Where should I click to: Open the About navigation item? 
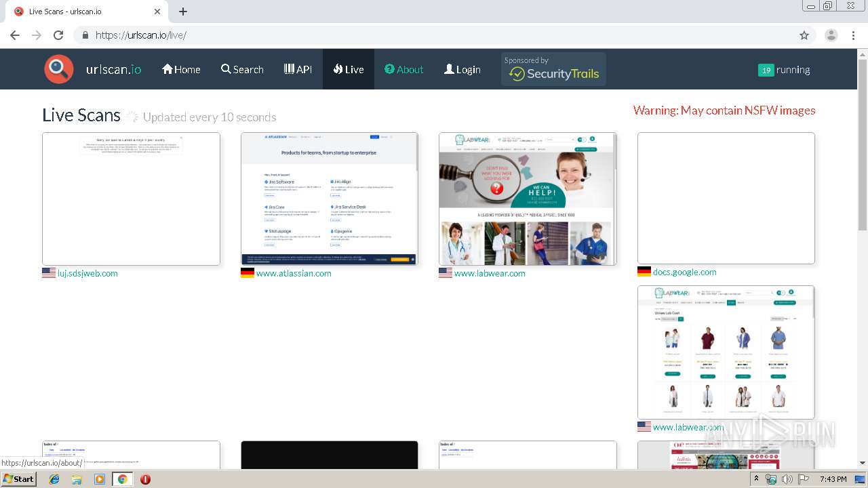click(x=404, y=69)
